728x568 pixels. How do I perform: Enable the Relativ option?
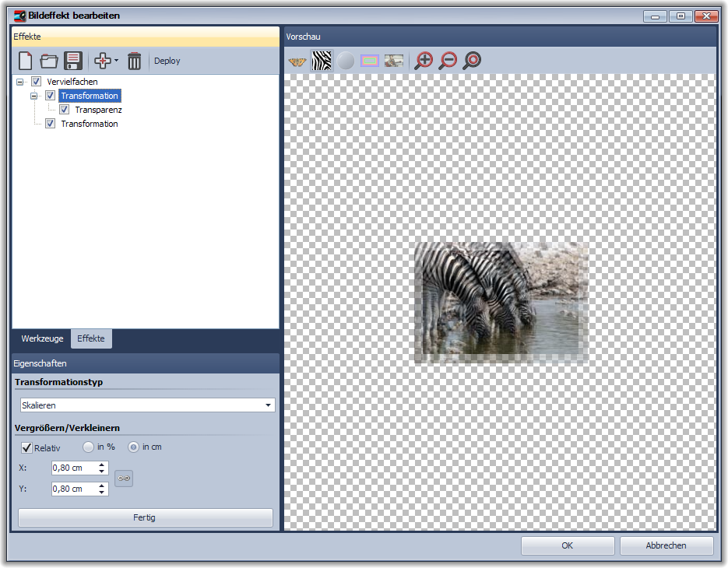[x=26, y=447]
